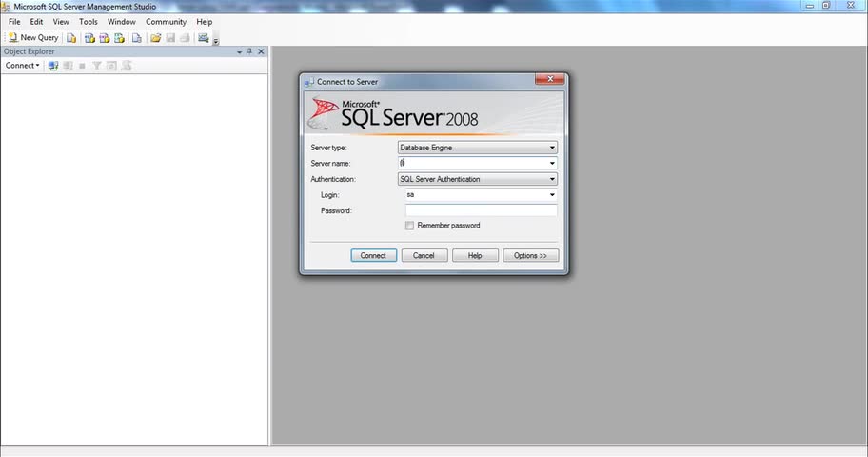Open the View menu
Viewport: 868px width, 457px height.
pos(61,22)
